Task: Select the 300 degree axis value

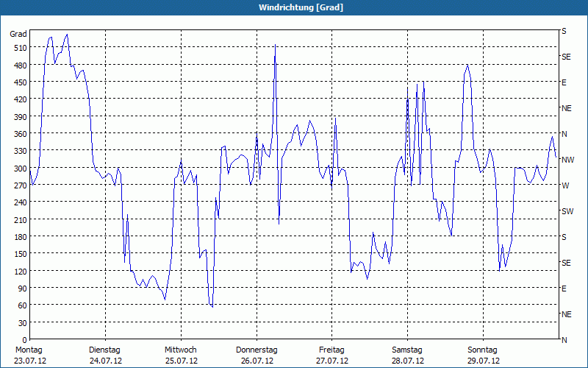Action: pos(21,169)
